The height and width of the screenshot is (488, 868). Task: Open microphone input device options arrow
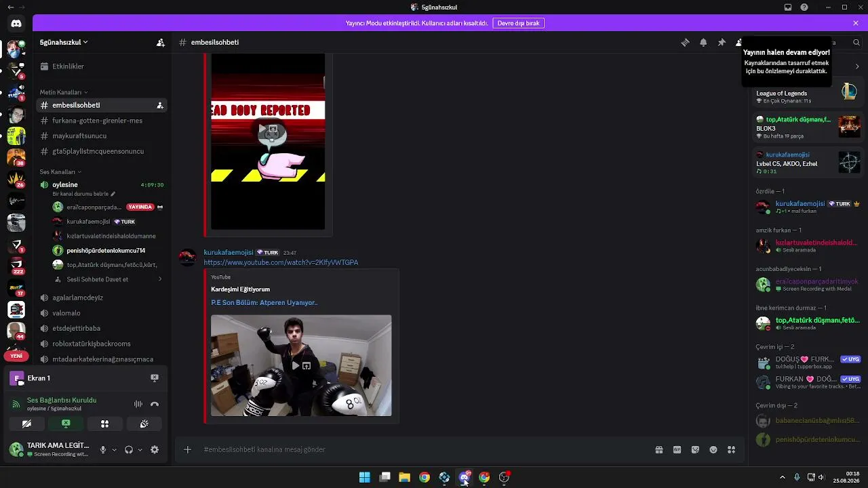(114, 449)
